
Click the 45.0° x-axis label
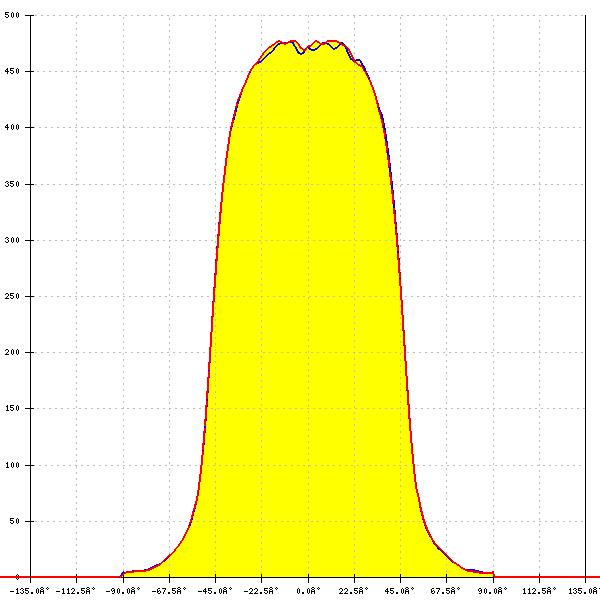(399, 591)
